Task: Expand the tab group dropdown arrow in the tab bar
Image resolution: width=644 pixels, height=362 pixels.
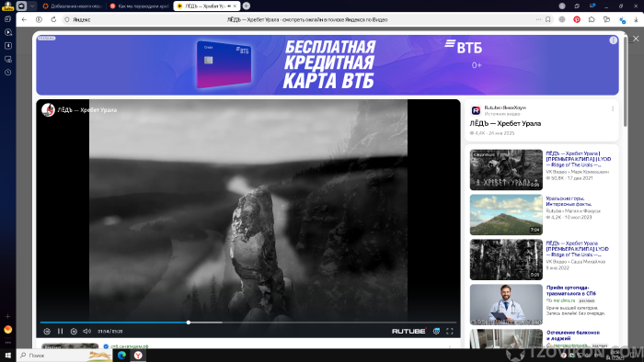Action: point(32,6)
